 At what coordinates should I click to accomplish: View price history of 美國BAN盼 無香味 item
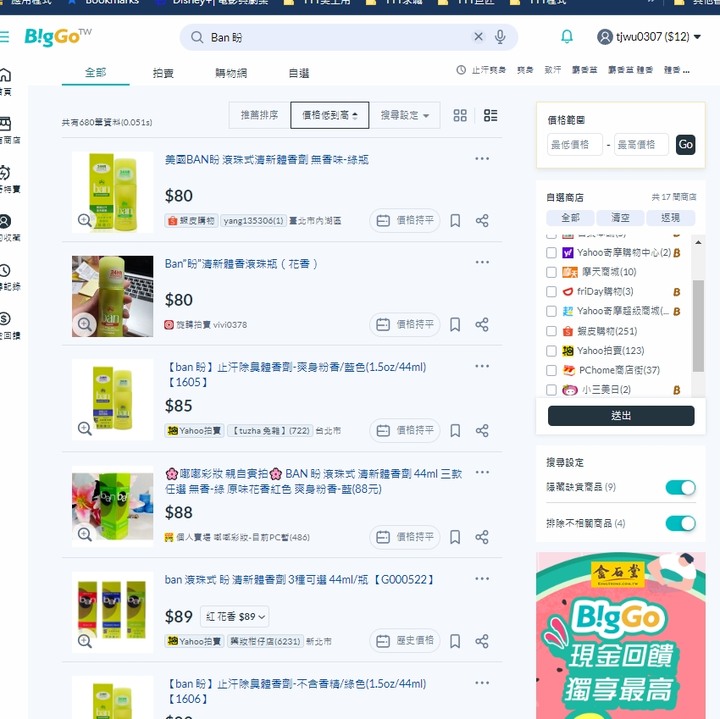(405, 220)
